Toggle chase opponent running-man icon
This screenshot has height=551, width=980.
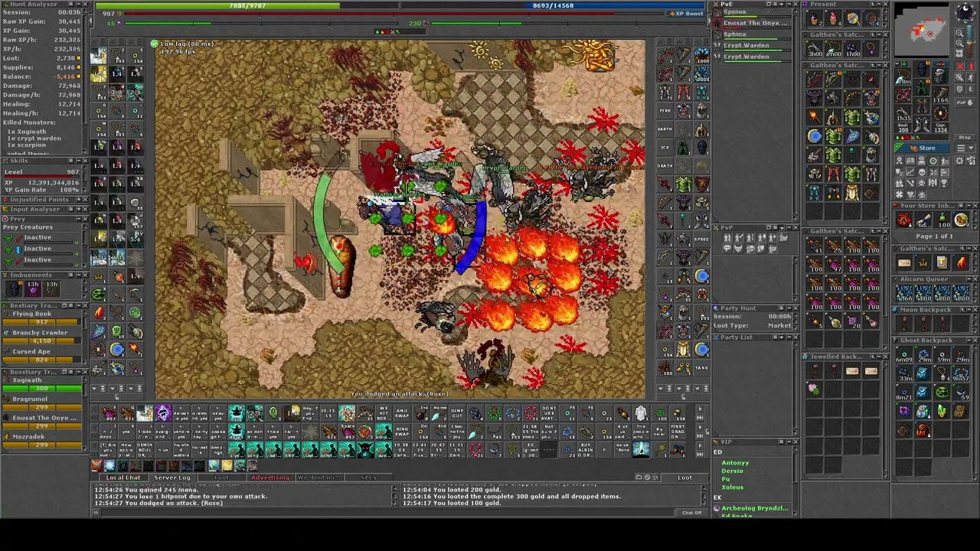click(972, 77)
